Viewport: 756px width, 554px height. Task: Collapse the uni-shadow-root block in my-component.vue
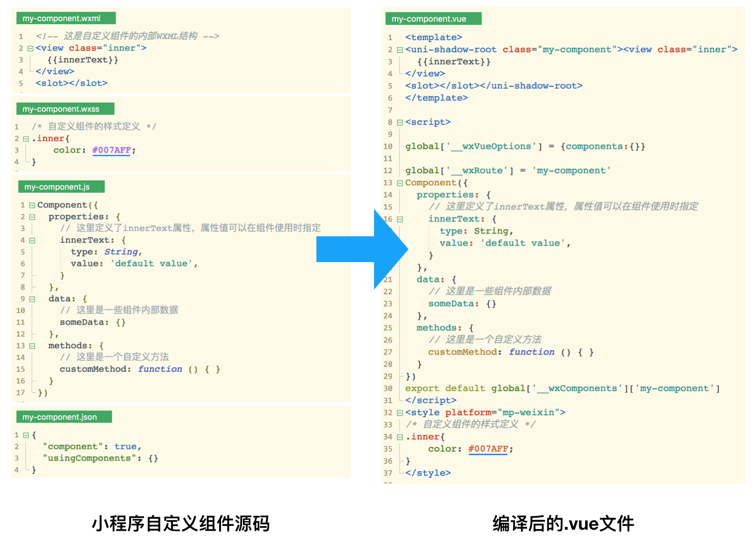click(x=400, y=50)
